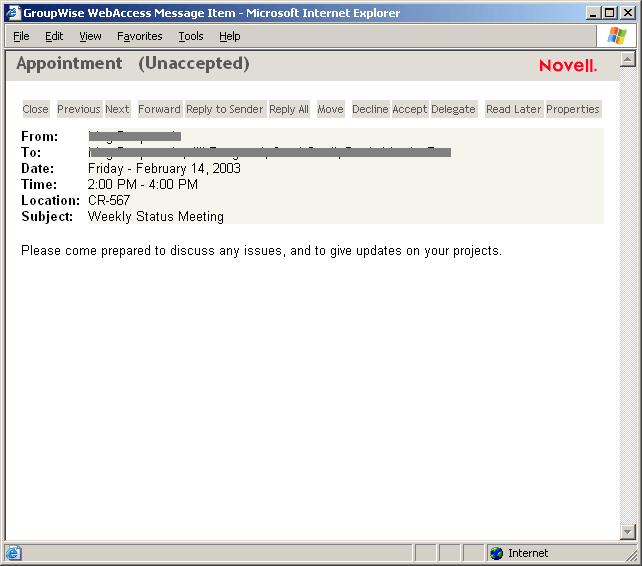Click the Internet Explorer title bar icon
This screenshot has width=642, height=566.
pyautogui.click(x=13, y=13)
